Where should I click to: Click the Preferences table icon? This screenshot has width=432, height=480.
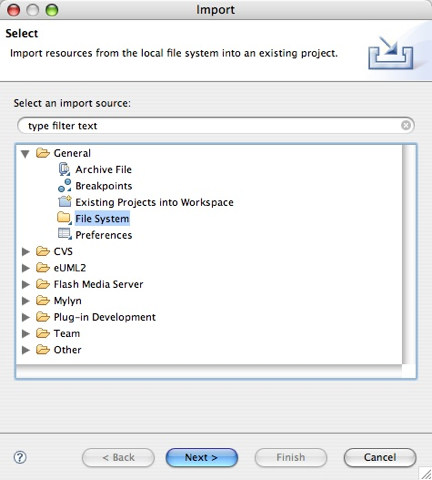(x=65, y=234)
